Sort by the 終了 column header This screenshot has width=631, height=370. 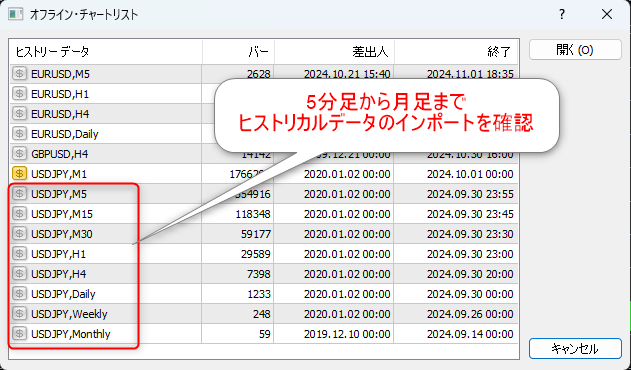[x=456, y=52]
